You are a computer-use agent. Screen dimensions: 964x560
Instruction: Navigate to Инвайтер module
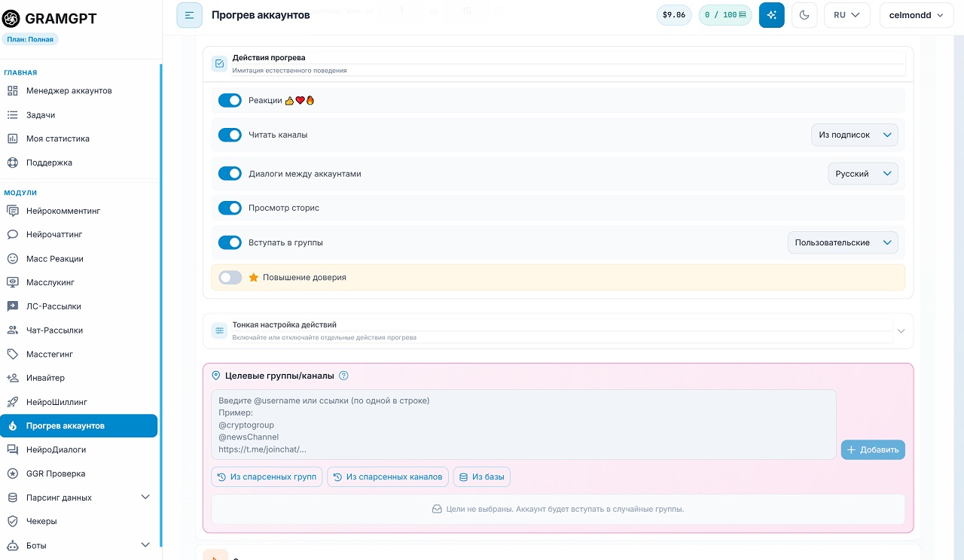pos(79,378)
